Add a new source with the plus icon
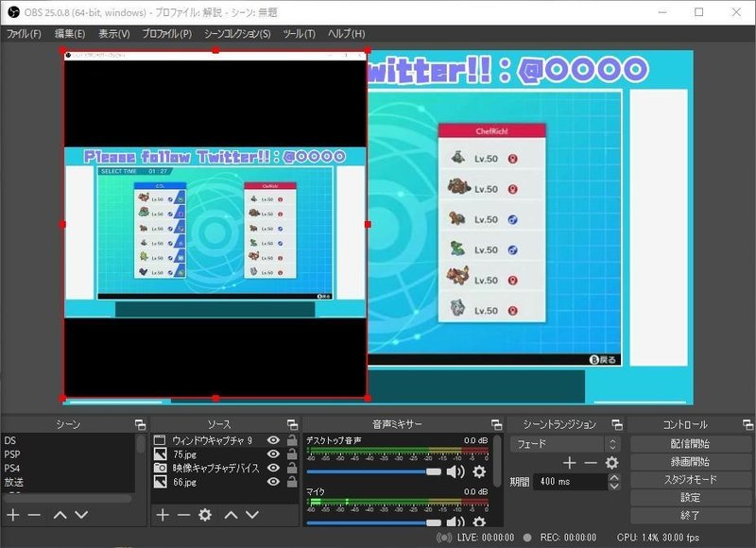The image size is (756, 548). coord(163,515)
